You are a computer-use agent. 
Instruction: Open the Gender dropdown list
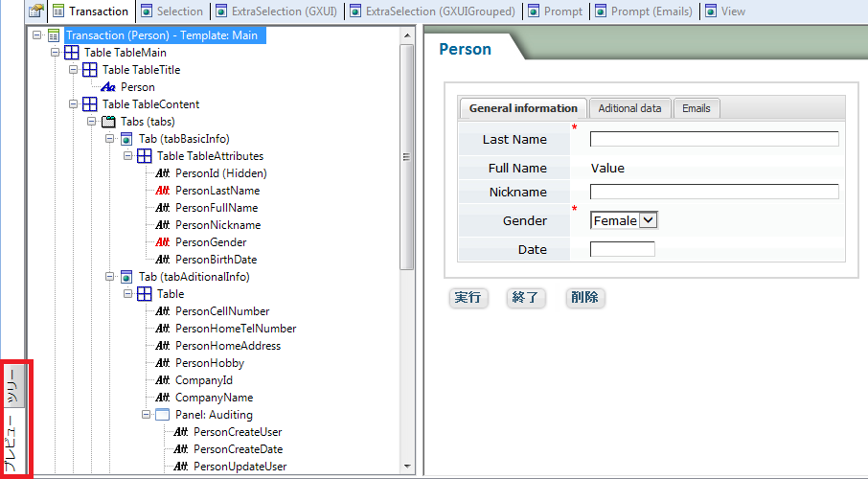[648, 220]
